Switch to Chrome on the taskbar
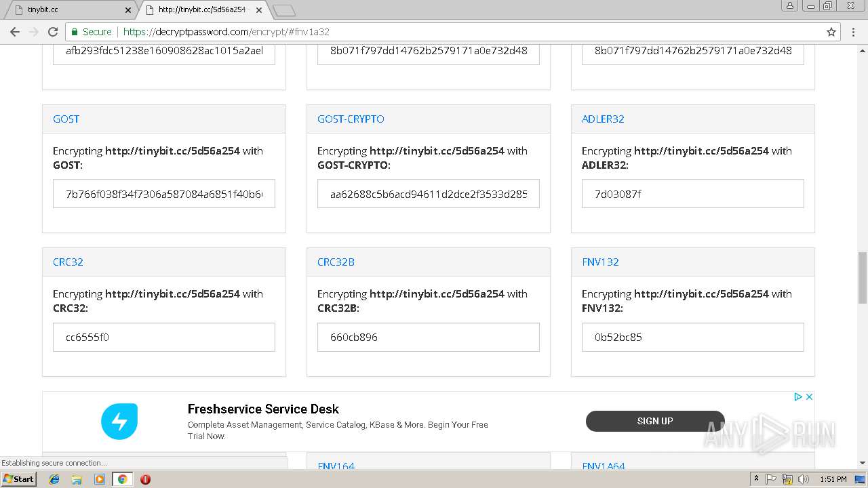 coord(123,479)
